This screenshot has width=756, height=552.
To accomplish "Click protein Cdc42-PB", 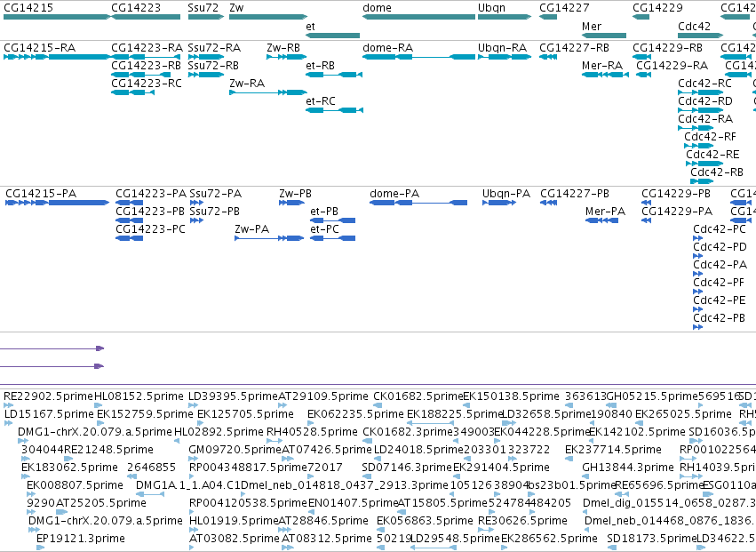I will [x=697, y=327].
